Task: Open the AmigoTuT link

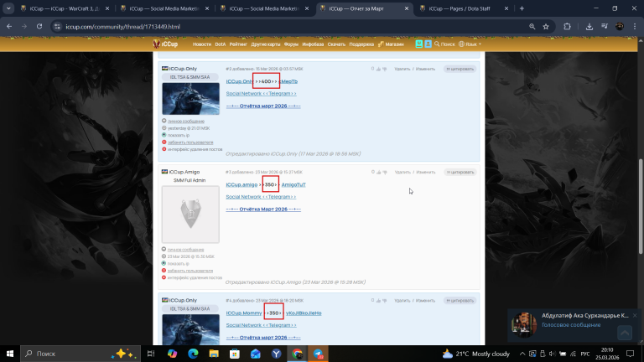Action: click(293, 184)
